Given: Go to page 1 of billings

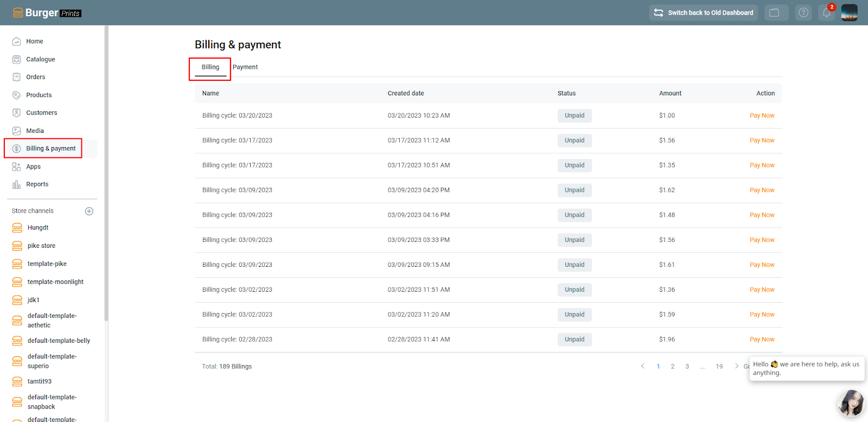Looking at the screenshot, I should tap(658, 367).
